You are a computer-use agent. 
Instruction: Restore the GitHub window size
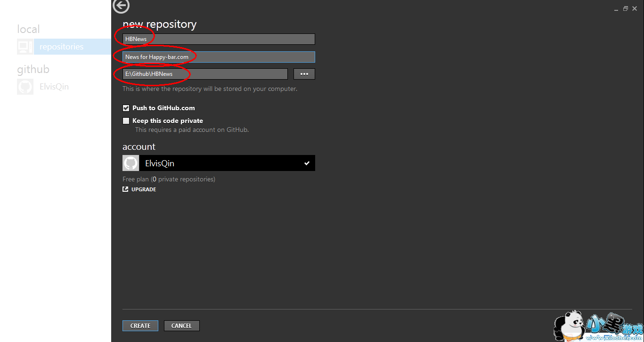click(626, 8)
